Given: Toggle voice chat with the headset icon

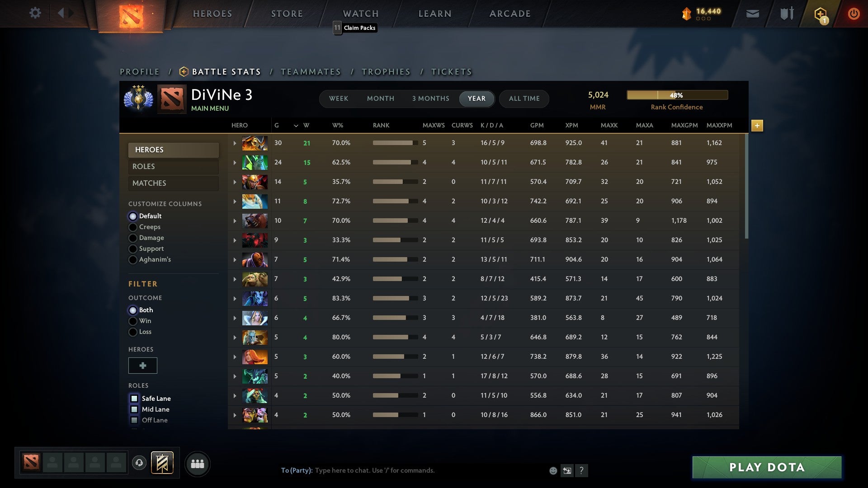Looking at the screenshot, I should (x=139, y=464).
